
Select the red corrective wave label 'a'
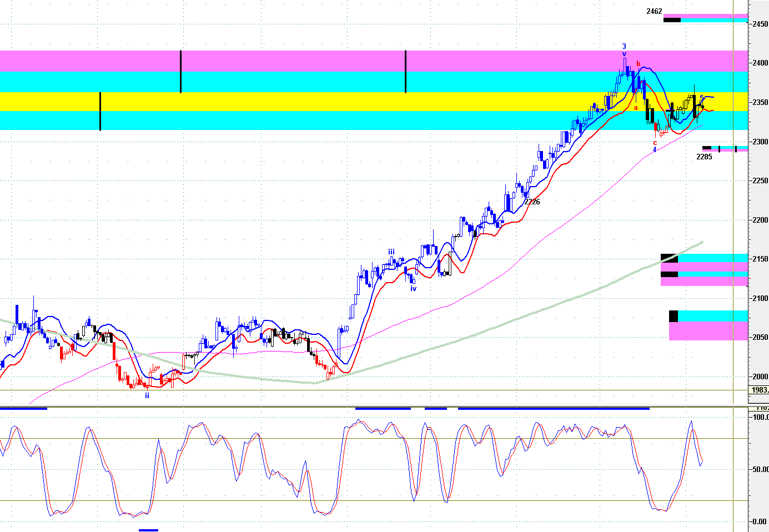pyautogui.click(x=636, y=108)
